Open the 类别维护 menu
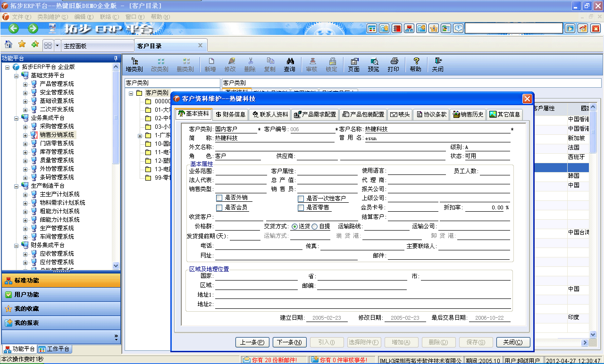The width and height of the screenshot is (604, 364). pos(52,17)
